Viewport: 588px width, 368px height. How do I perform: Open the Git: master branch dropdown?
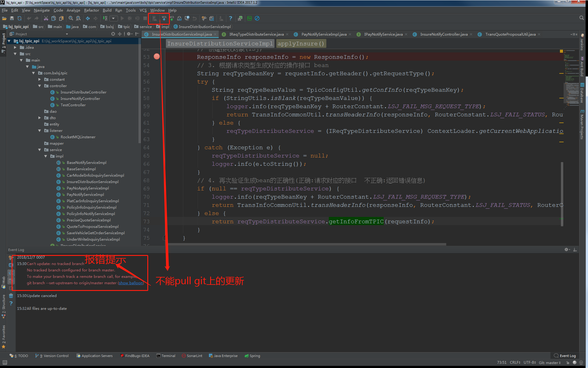tap(549, 363)
